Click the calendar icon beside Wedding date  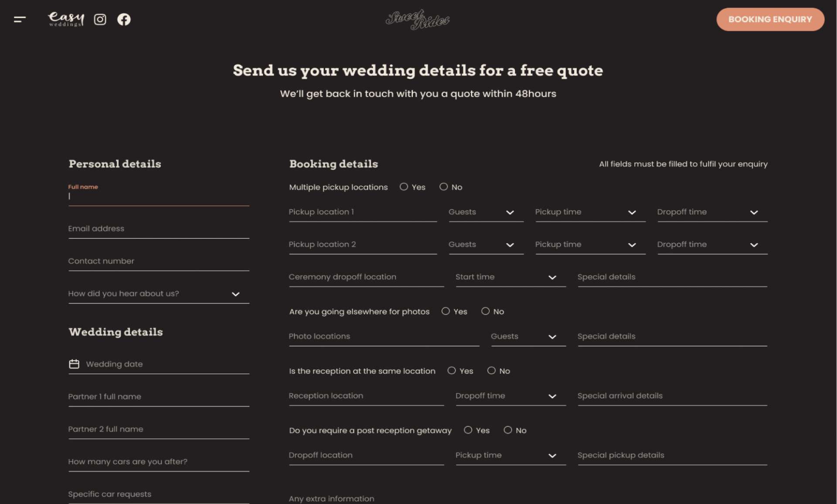(74, 364)
